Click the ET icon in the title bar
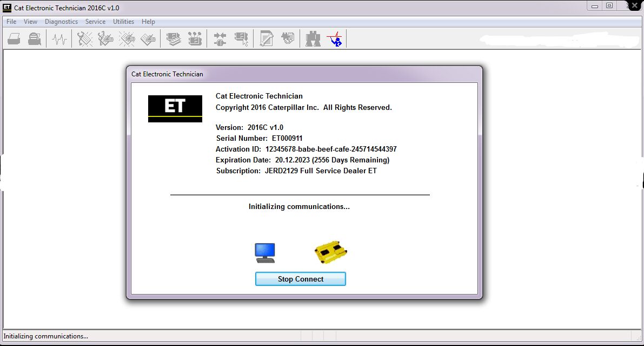Screen dimensions: 644x346 [x=7, y=8]
